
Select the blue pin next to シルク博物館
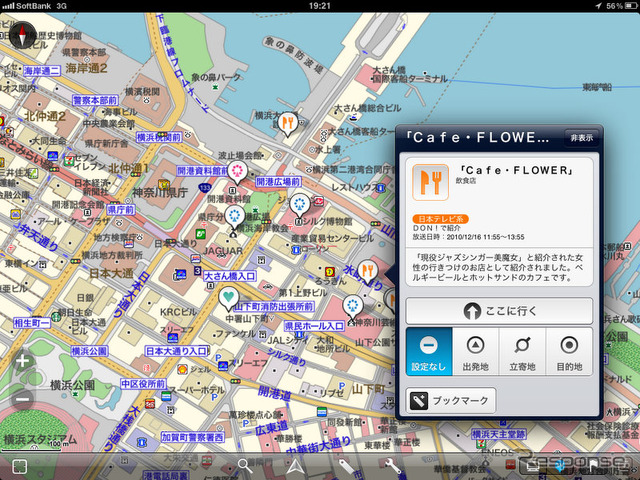pos(300,205)
